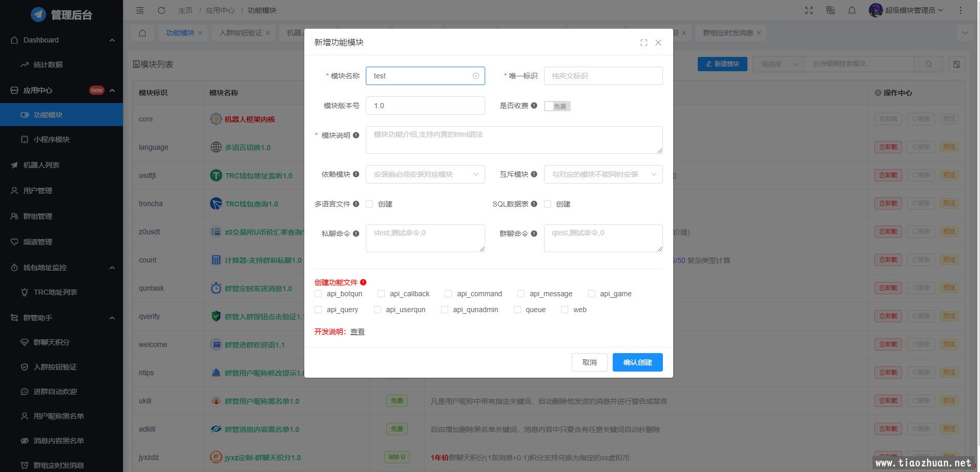Open the language translate icon

830,10
